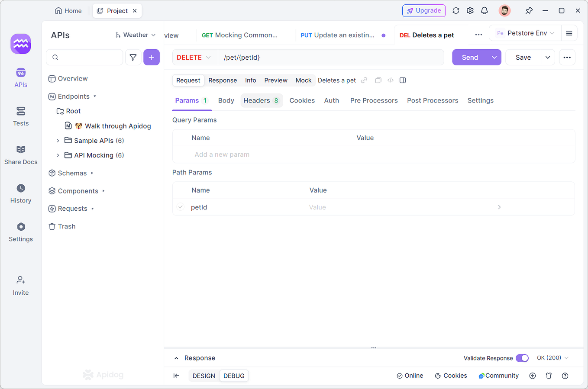The height and width of the screenshot is (389, 588).
Task: Open History from the left sidebar
Action: (20, 193)
